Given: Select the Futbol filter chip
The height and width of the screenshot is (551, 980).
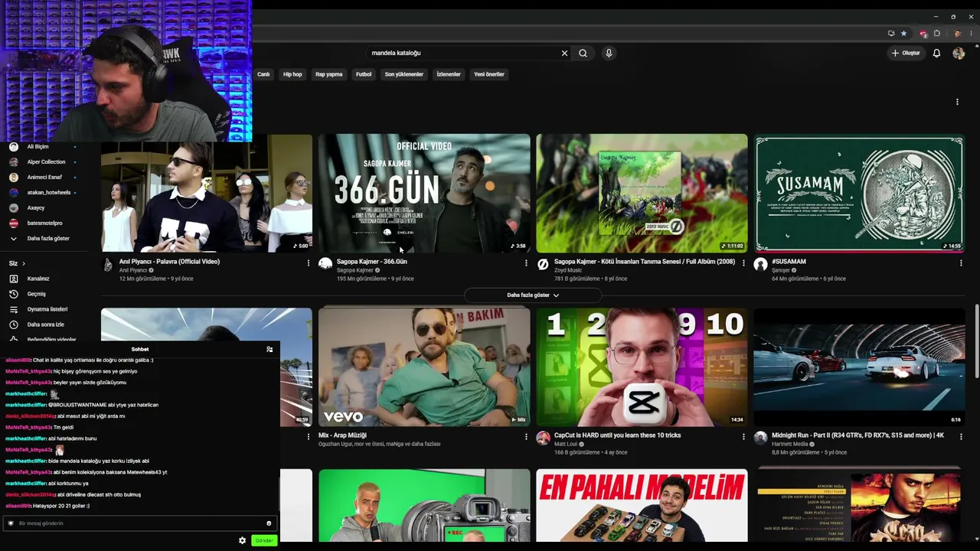Looking at the screenshot, I should [x=364, y=74].
